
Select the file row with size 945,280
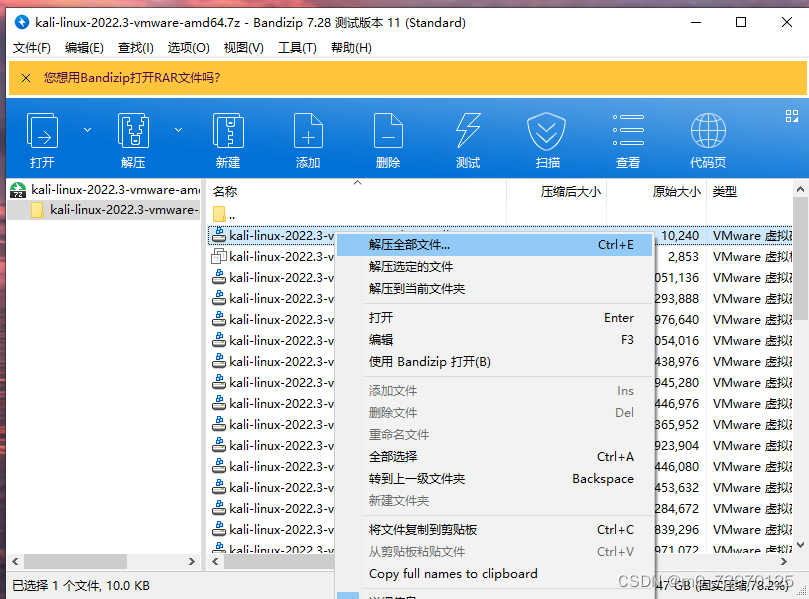tap(500, 383)
